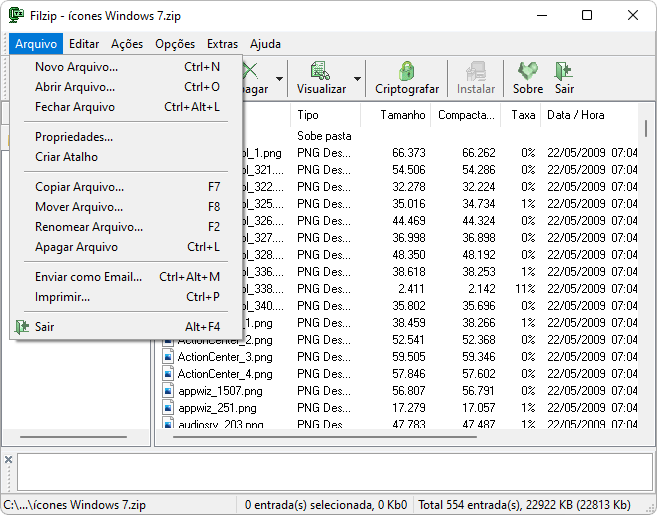Select file ActionCenter_2.png
The width and height of the screenshot is (657, 515).
(x=225, y=340)
